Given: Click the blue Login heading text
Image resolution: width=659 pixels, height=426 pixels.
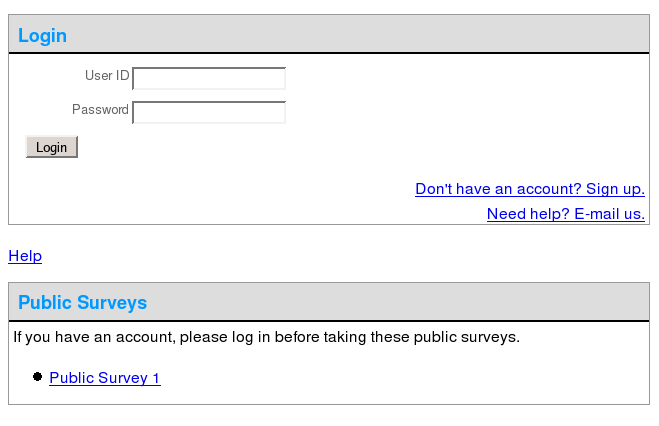Looking at the screenshot, I should pyautogui.click(x=42, y=36).
